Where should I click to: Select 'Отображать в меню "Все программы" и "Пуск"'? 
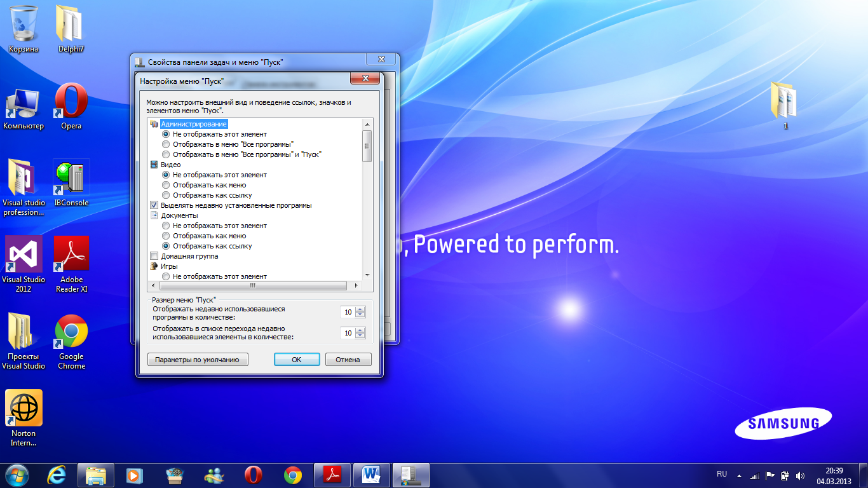point(242,154)
